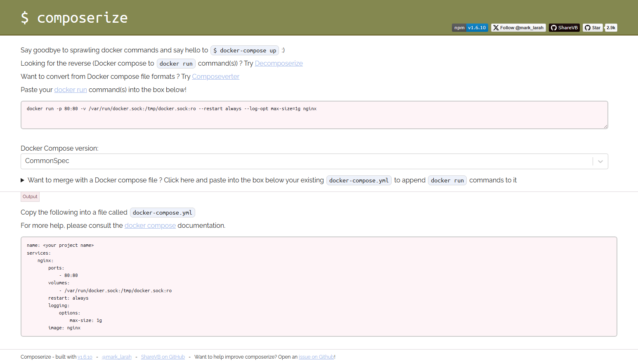Click the '- 80:80' ports line

tap(69, 275)
